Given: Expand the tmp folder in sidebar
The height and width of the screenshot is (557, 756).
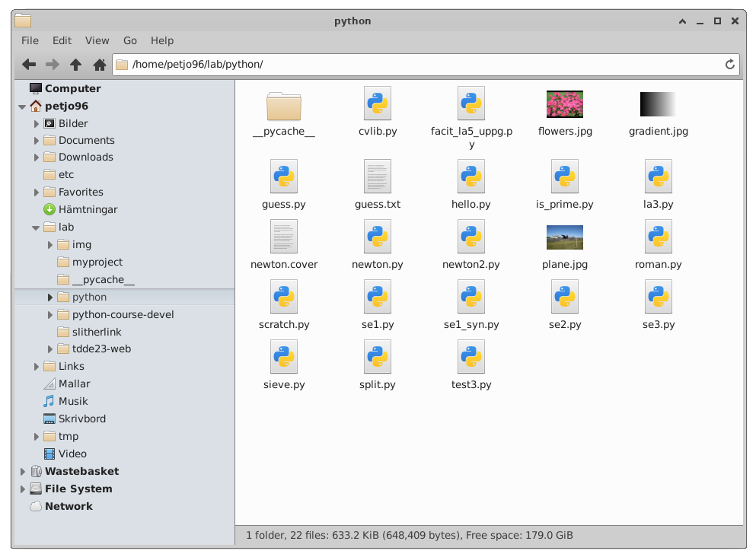Looking at the screenshot, I should (x=36, y=437).
